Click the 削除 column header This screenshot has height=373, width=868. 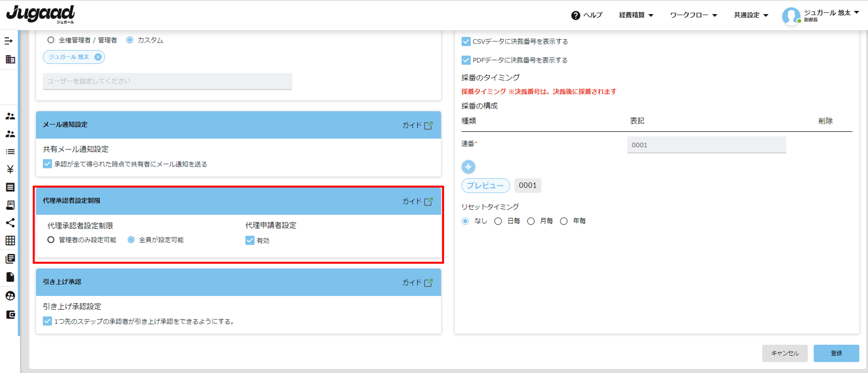[825, 121]
